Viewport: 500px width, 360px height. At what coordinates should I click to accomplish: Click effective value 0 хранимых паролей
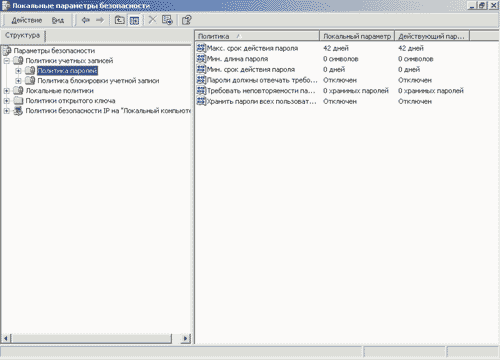(431, 91)
